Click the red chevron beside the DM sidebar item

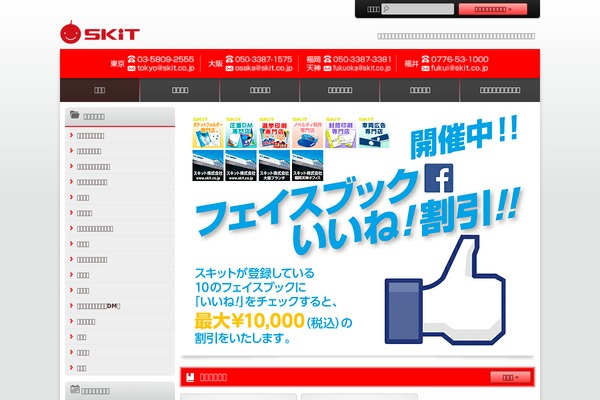pos(71,305)
